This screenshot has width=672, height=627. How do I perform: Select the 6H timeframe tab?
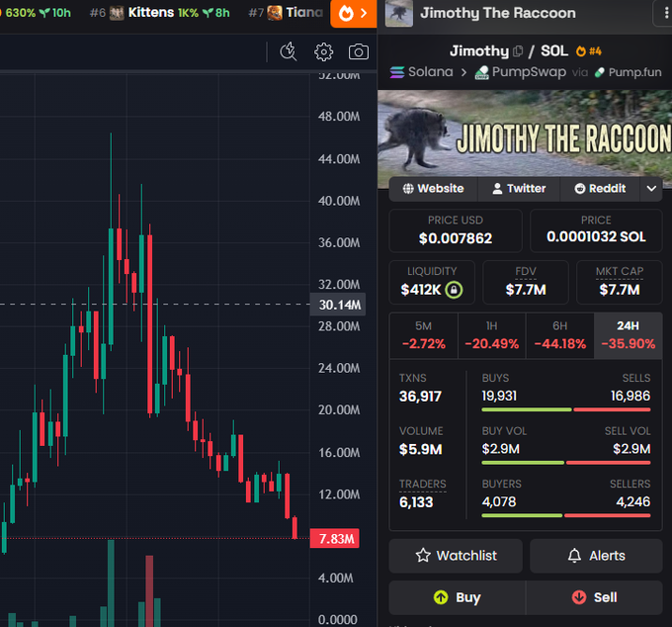[x=559, y=336]
